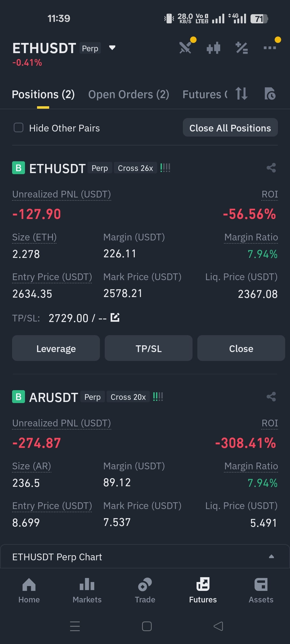Open the candlestick chart icon
Viewport: 290px width, 644px height.
point(213,48)
